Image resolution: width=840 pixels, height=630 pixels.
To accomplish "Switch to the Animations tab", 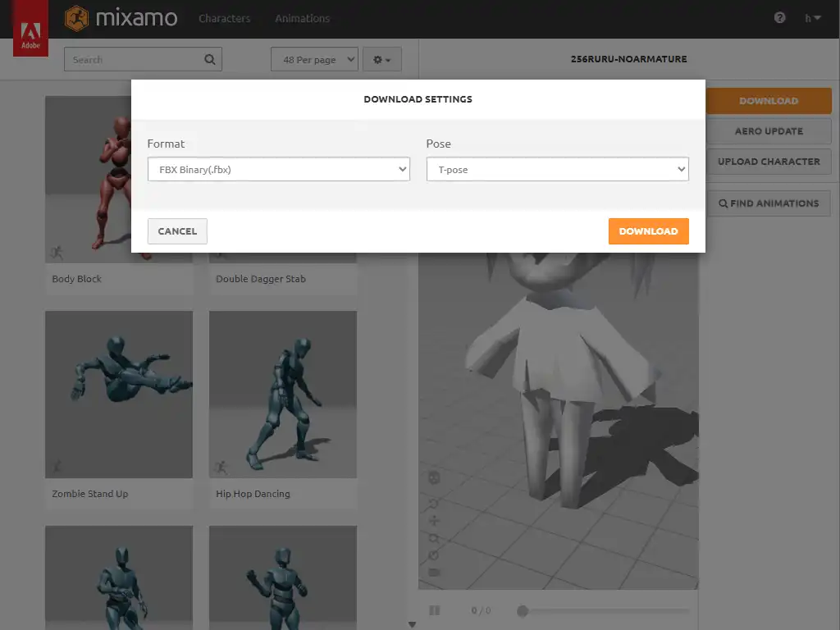I will [302, 18].
